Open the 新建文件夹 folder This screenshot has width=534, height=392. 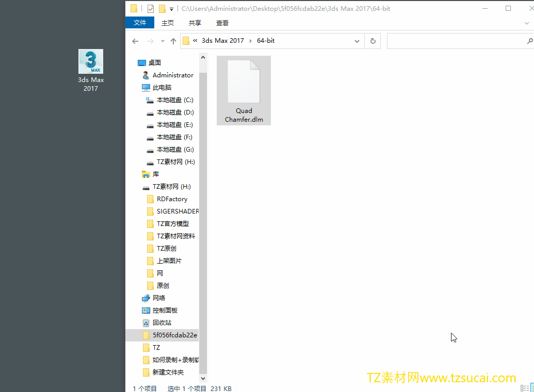(x=168, y=372)
